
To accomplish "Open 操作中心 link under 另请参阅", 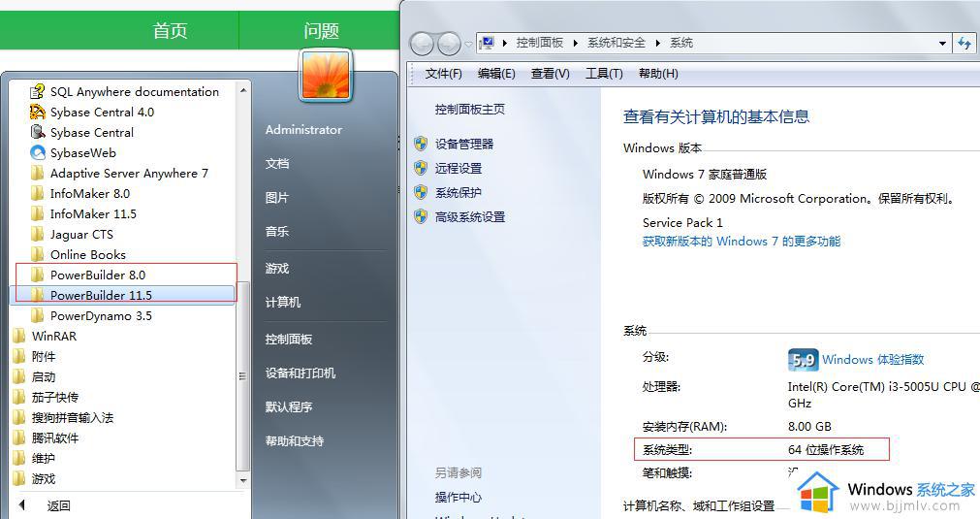I will point(458,497).
